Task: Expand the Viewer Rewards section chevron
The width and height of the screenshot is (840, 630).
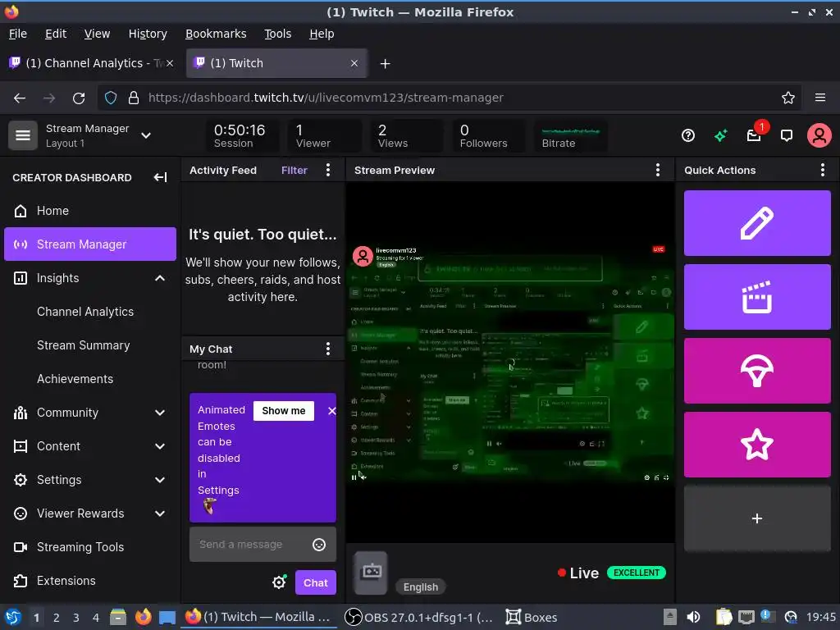Action: click(160, 514)
